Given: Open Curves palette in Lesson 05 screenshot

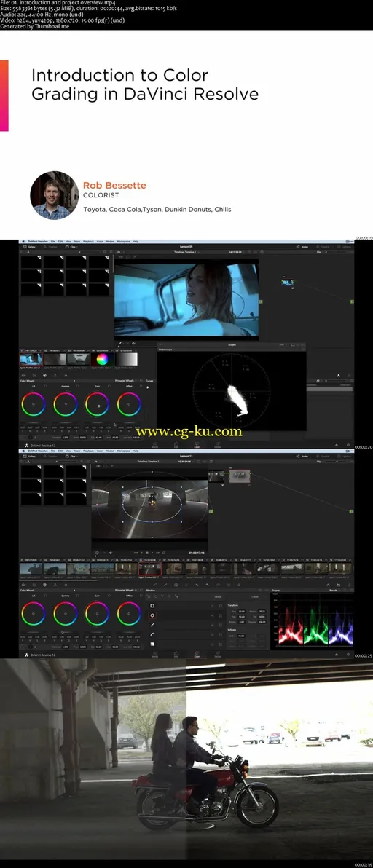Looking at the screenshot, I should 150,381.
